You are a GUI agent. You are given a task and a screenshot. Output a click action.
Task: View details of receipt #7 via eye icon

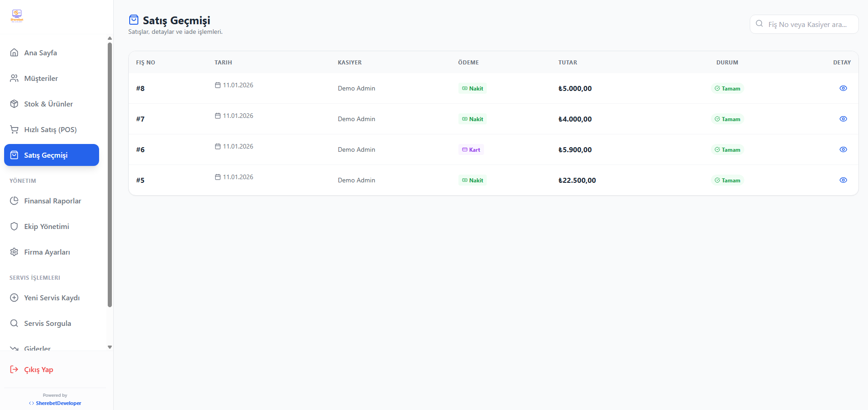(843, 119)
